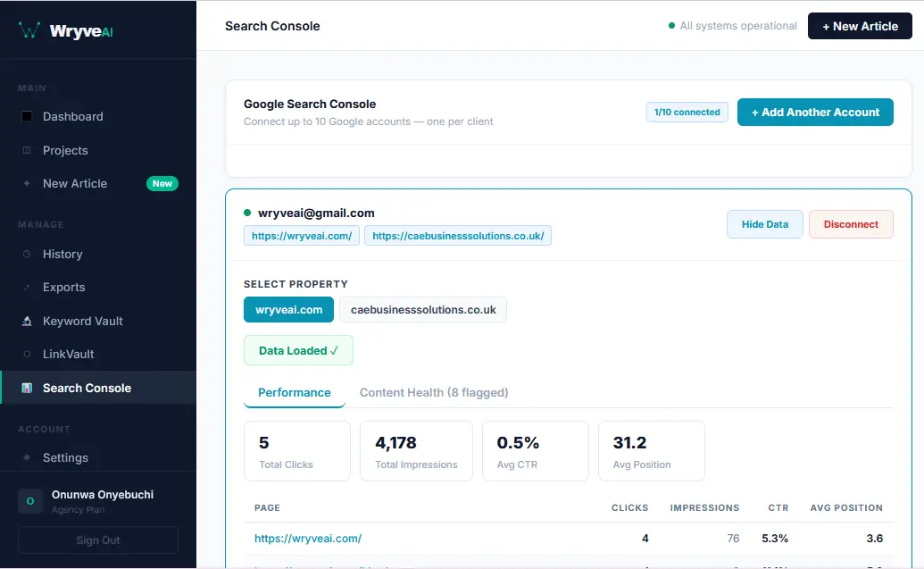Click the Agency Plan label
Viewport: 924px width, 569px height.
[78, 509]
